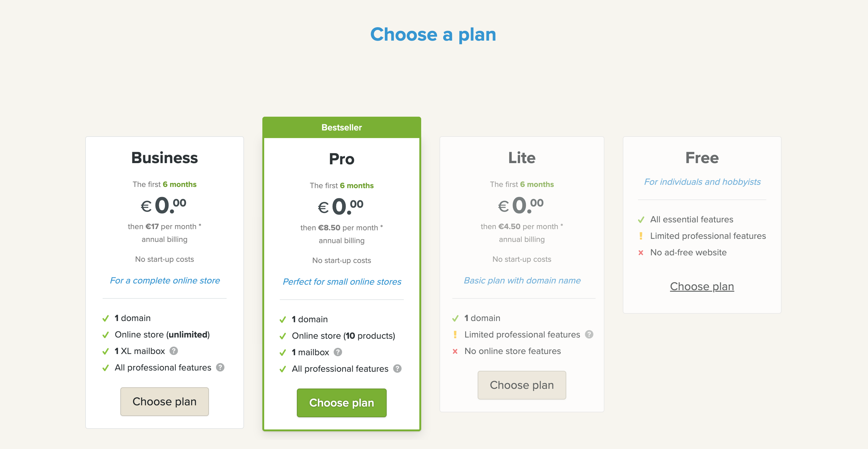This screenshot has height=449, width=868.
Task: Open help for Lite limited professional features
Action: (x=589, y=334)
